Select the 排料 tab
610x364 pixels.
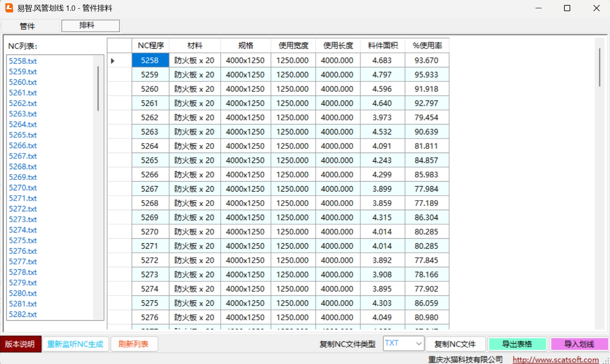(x=90, y=26)
